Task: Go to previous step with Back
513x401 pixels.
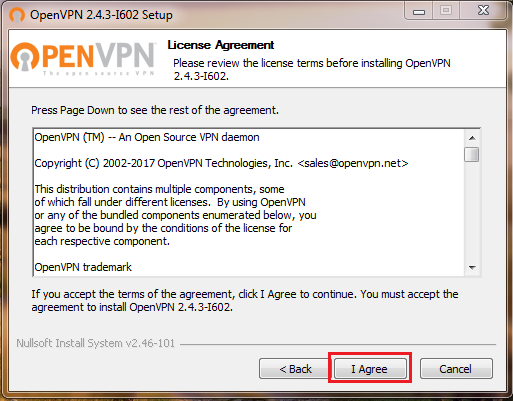Action: click(x=295, y=369)
